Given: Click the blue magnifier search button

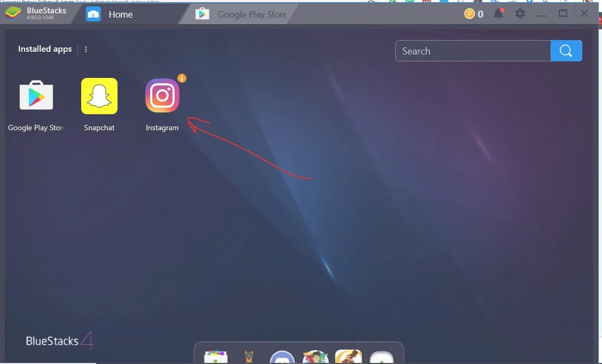Looking at the screenshot, I should click(x=566, y=51).
